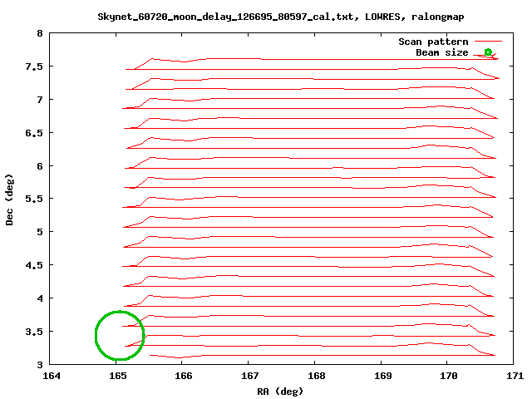Click the x-axis tick label 164
Image resolution: width=532 pixels, height=399 pixels.
52,376
